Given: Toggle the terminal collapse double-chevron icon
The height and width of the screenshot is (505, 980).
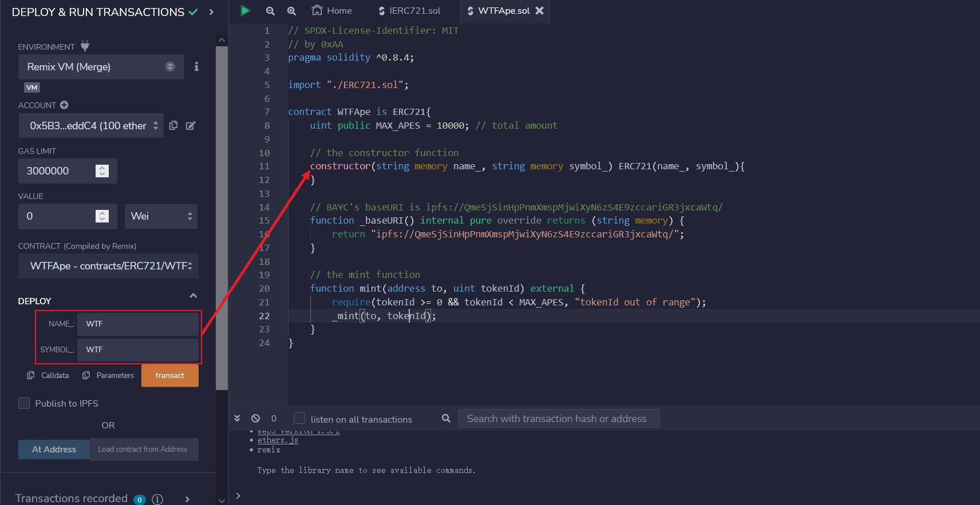Looking at the screenshot, I should click(x=237, y=419).
